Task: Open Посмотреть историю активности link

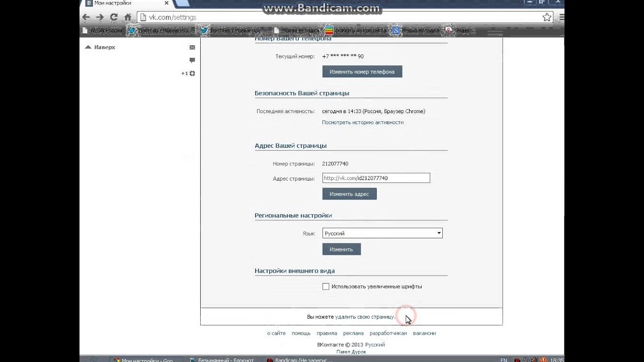Action: [363, 122]
